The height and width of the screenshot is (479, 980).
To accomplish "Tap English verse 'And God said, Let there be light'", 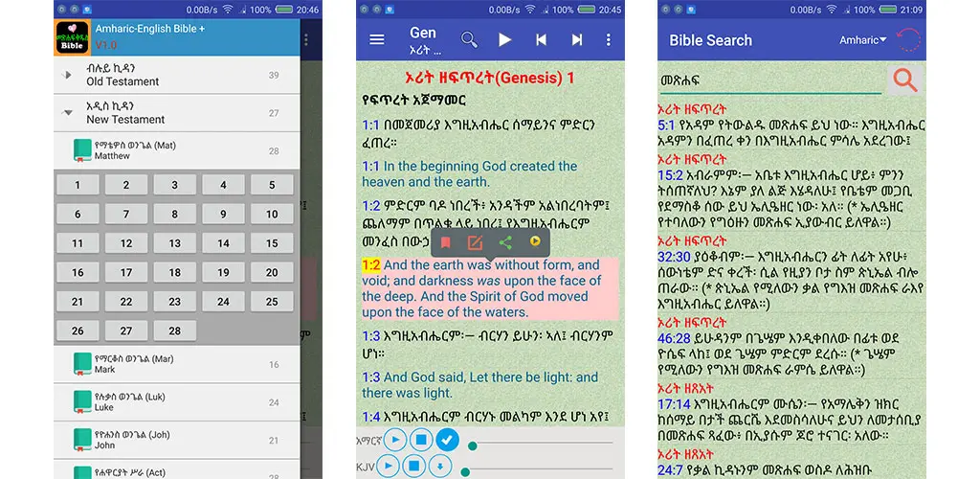I will tap(480, 384).
